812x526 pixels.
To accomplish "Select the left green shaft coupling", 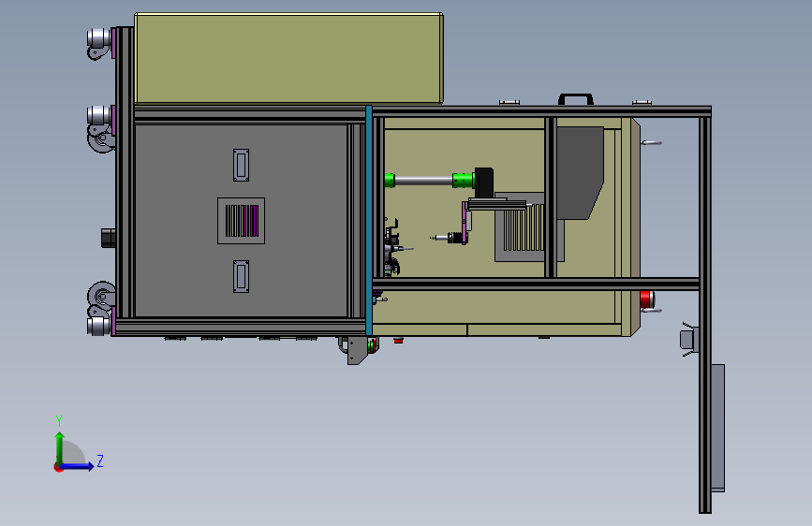I will pos(390,180).
